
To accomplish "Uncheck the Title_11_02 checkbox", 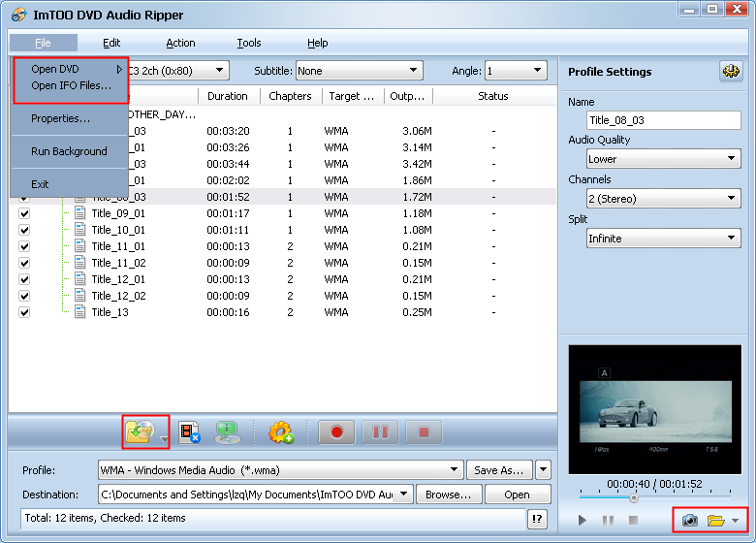I will click(x=24, y=263).
